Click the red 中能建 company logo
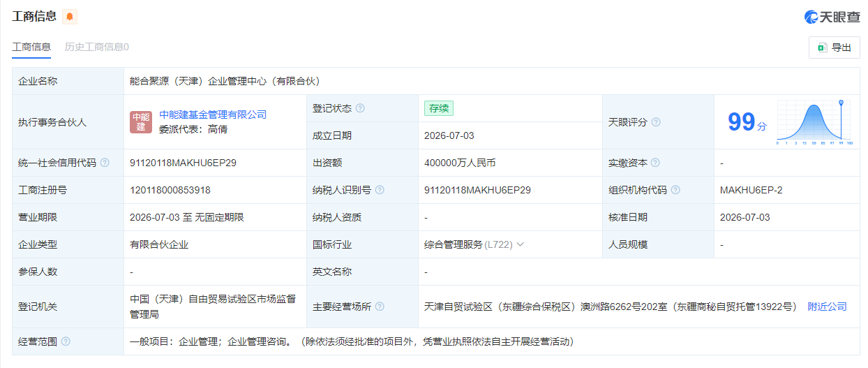868x368 pixels. click(141, 122)
